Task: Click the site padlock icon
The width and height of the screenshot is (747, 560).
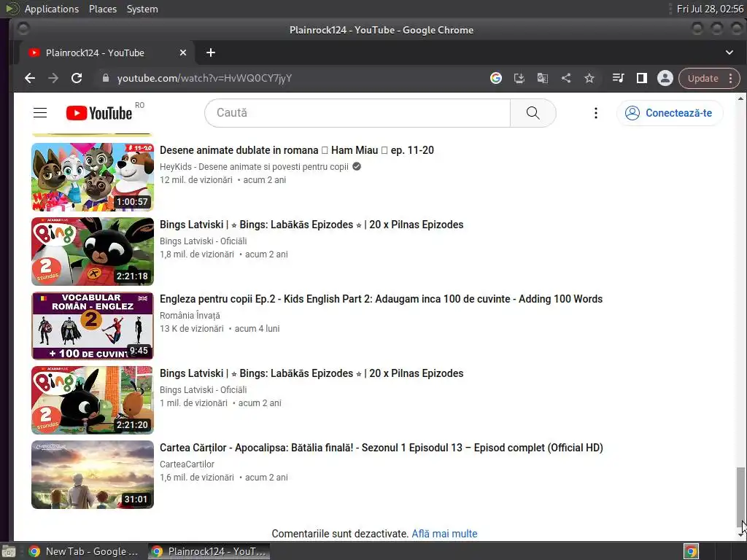Action: (106, 78)
